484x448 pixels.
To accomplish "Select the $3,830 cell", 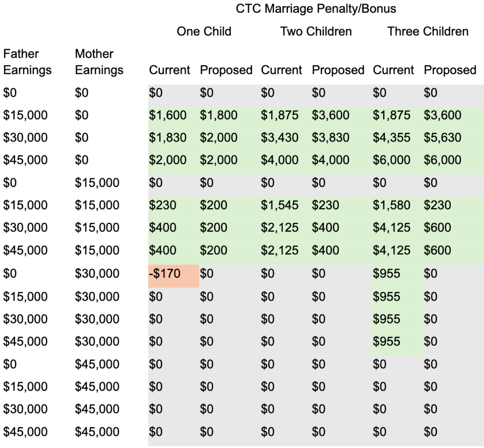I will click(330, 138).
